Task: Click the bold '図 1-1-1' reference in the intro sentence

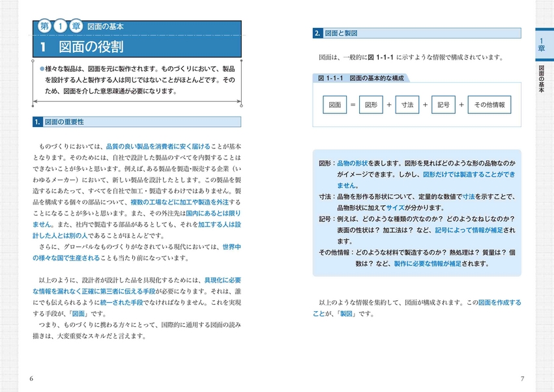Action: [x=381, y=57]
